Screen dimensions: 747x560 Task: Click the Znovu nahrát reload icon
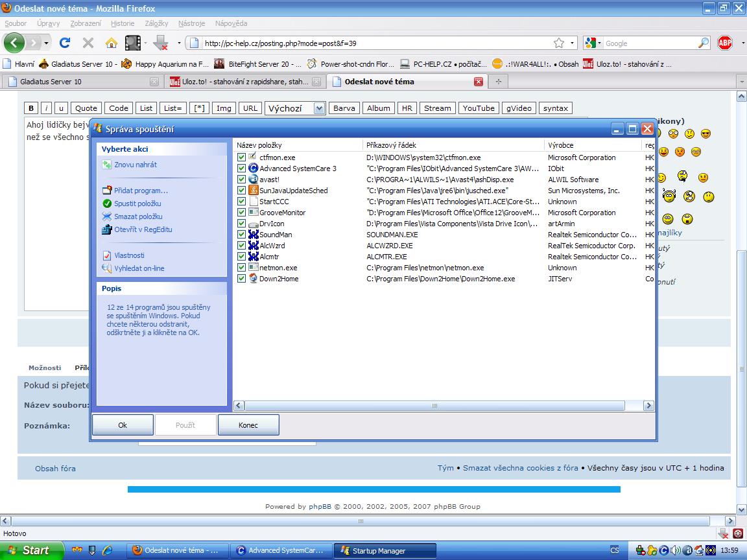(107, 165)
